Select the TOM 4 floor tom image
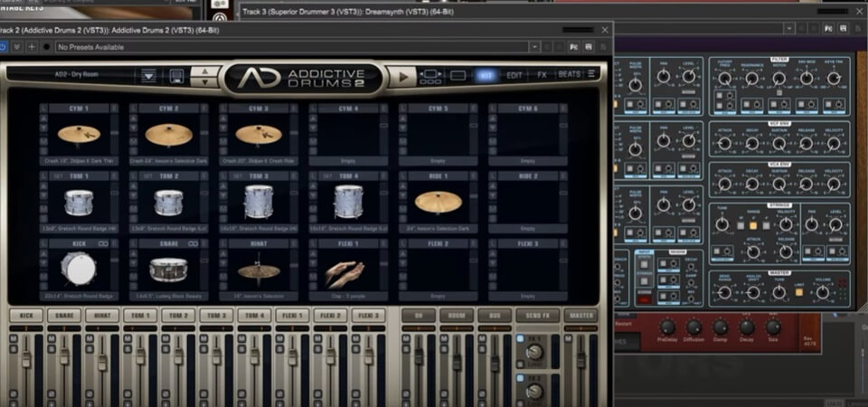 coord(348,202)
